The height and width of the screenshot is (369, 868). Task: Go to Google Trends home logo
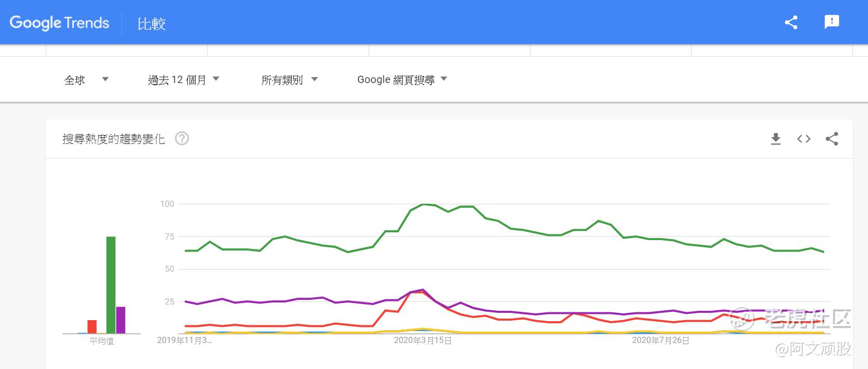click(59, 23)
